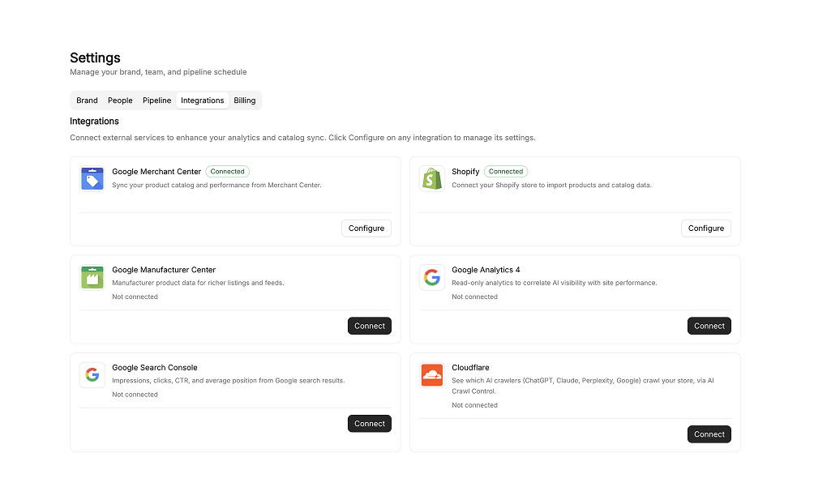Click the Google Search Console G logo
814x504 pixels.
pyautogui.click(x=92, y=374)
